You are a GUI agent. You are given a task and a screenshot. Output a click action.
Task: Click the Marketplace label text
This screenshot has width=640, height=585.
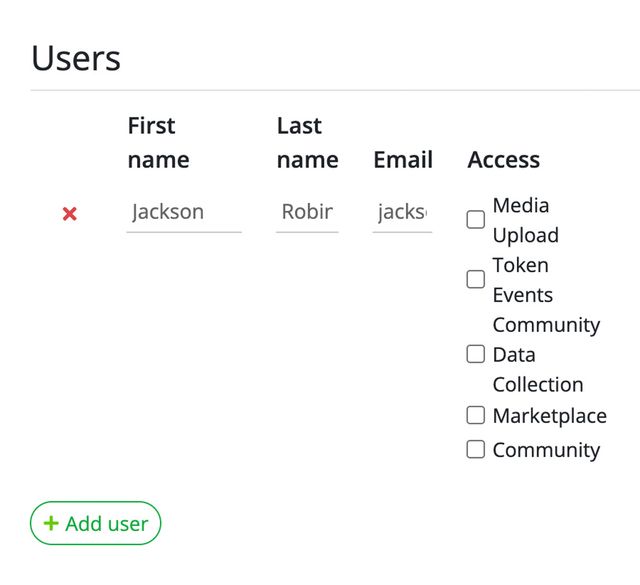coord(549,415)
